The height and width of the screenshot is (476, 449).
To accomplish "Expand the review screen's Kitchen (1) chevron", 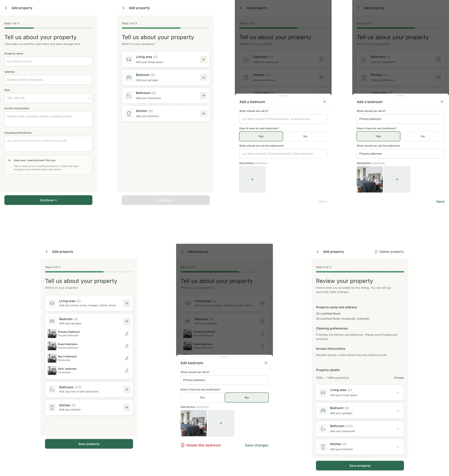I will (x=398, y=447).
